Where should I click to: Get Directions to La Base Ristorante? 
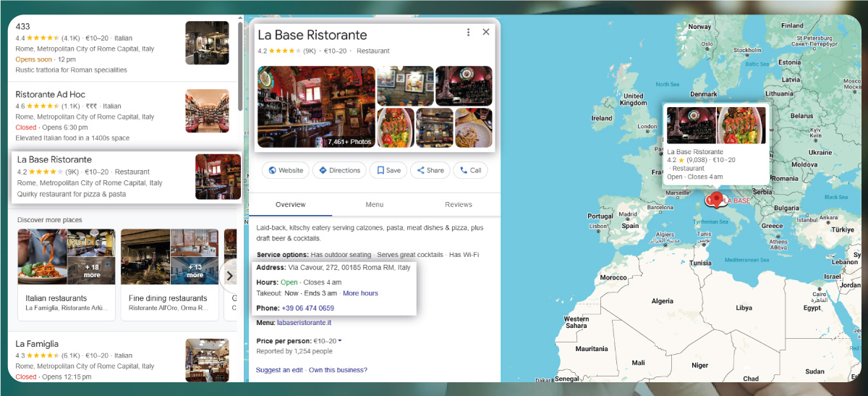(x=339, y=171)
